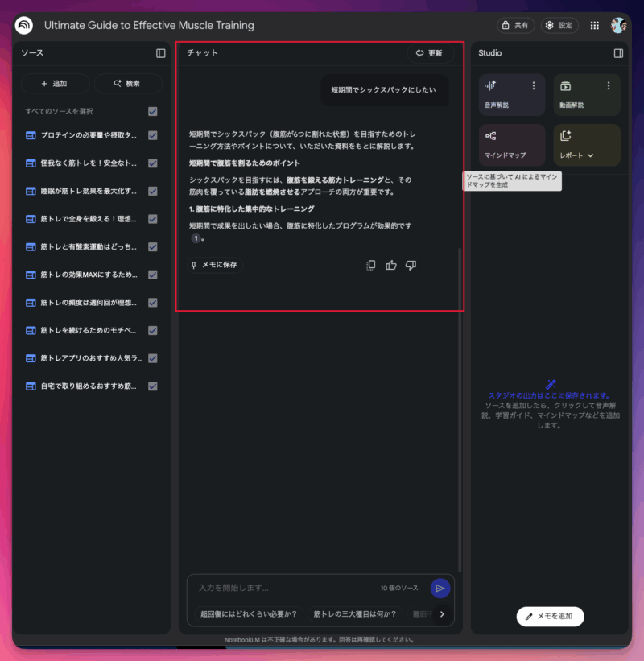This screenshot has height=661, width=644.
Task: Collapse the ソース panel
Action: coord(160,53)
